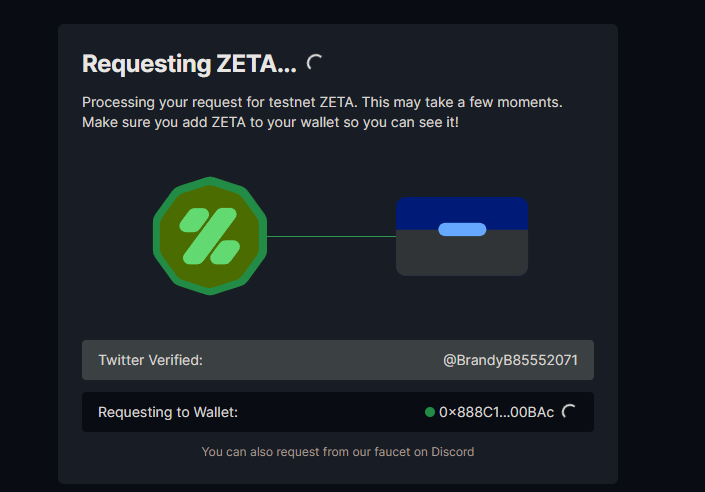
Task: Click the spinner next to wallet address 0x888C1...00BAc
Action: 568,411
